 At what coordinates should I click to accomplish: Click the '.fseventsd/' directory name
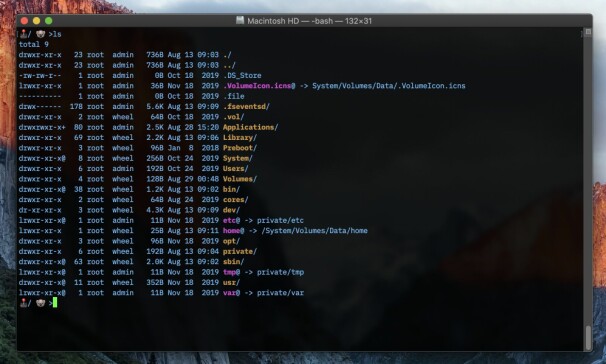click(247, 107)
